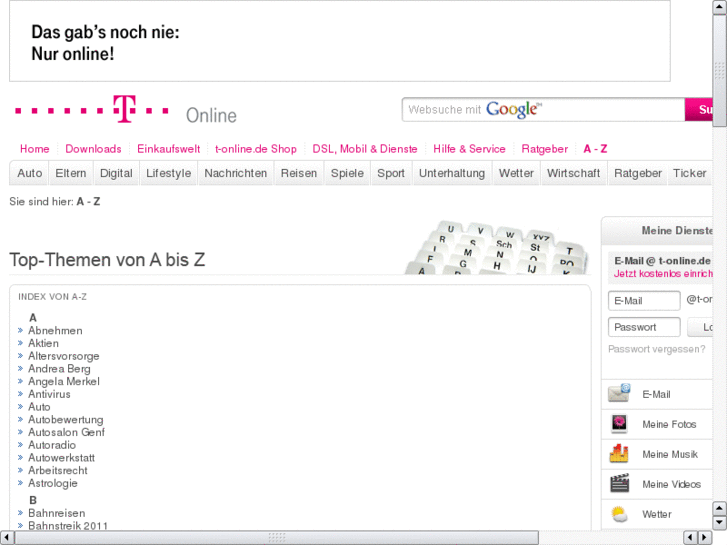
Task: Switch to the Digital tab
Action: click(x=116, y=173)
